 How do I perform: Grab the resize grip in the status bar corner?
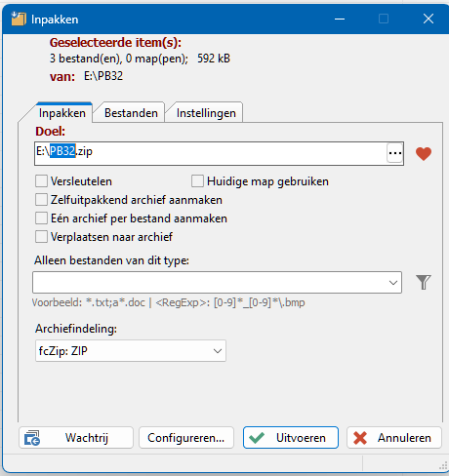(443, 465)
